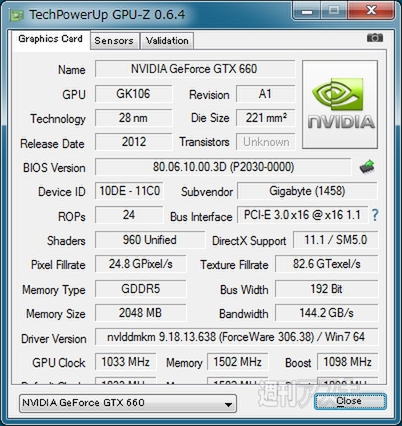The image size is (402, 426).
Task: Click the Release Date field 2012
Action: [x=134, y=142]
